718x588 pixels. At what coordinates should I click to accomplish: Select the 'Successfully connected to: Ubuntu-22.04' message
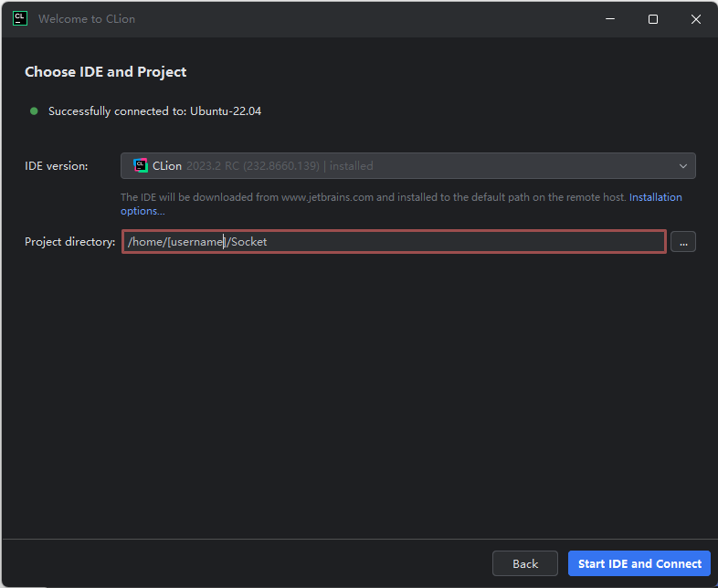[x=155, y=111]
